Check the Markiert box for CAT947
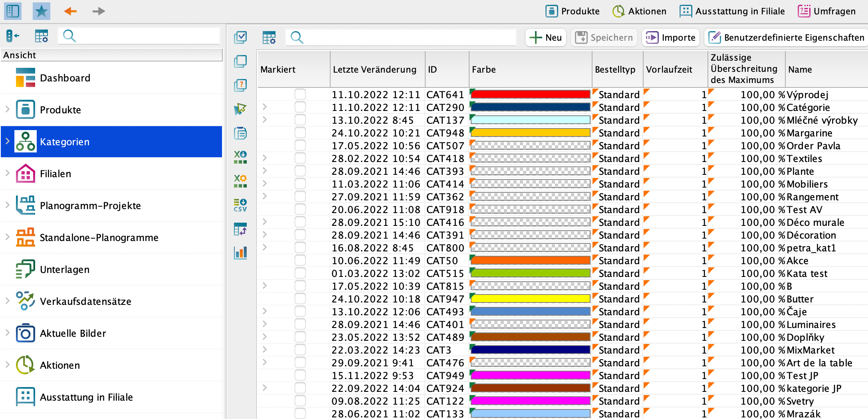 point(300,298)
